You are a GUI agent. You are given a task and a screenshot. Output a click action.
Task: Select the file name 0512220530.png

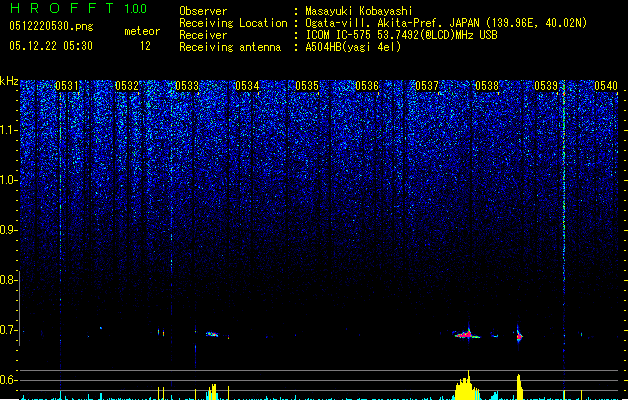click(51, 26)
